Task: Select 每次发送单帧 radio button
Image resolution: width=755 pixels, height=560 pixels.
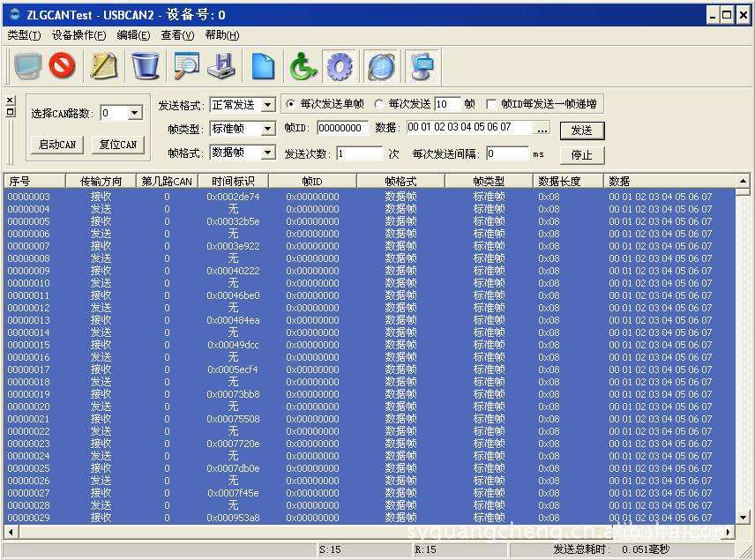Action: [x=290, y=103]
